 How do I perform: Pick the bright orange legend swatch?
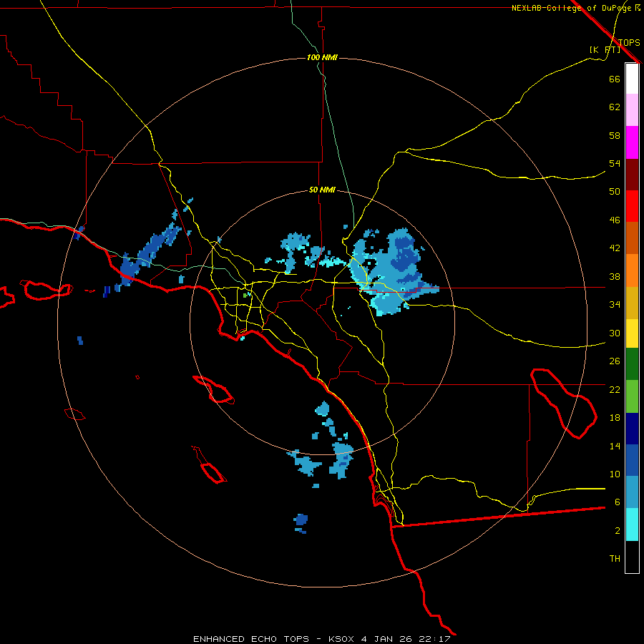pyautogui.click(x=632, y=270)
